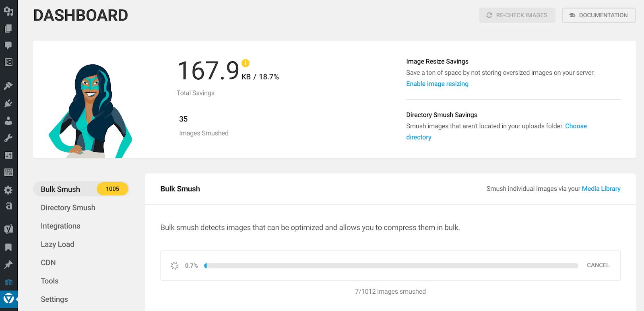Go to CDN settings tab
The height and width of the screenshot is (311, 644).
[48, 263]
